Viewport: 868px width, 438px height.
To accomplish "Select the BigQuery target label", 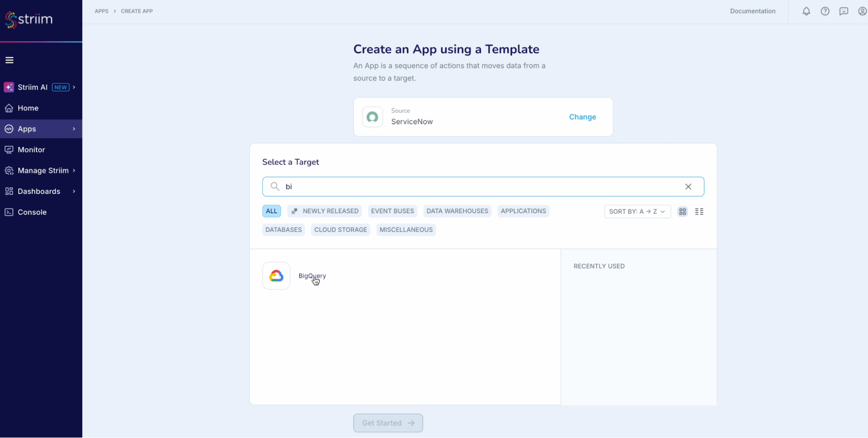I will pos(312,276).
